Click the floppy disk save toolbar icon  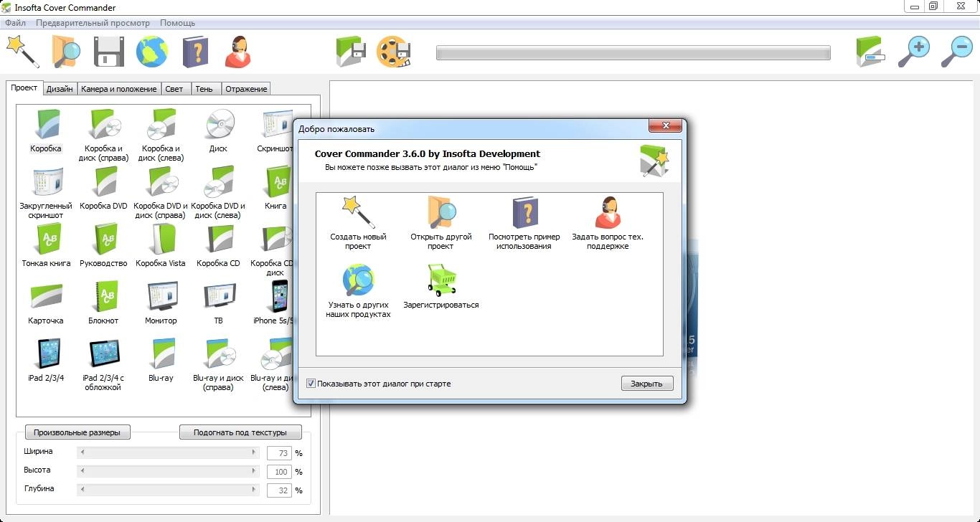point(109,52)
